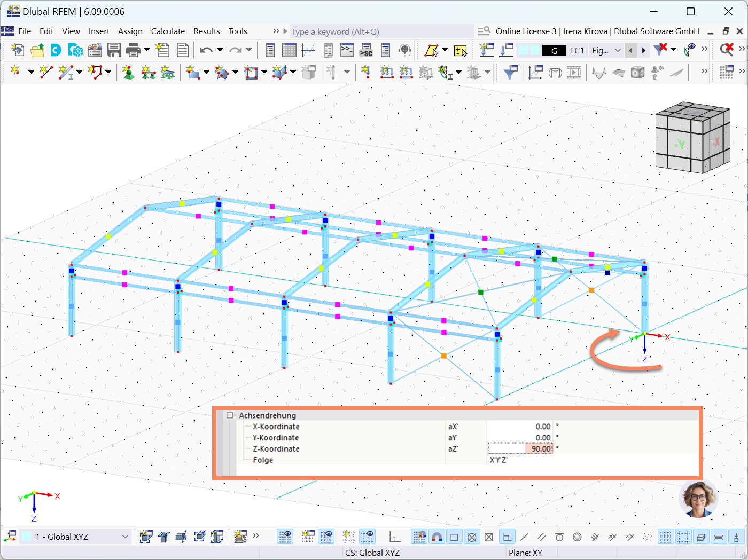
Task: Click the keyword search field
Action: click(x=374, y=31)
